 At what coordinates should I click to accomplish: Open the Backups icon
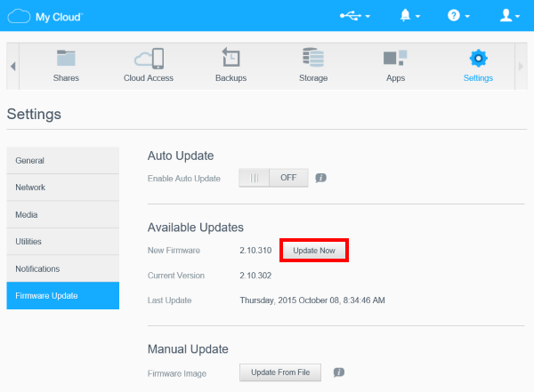(231, 57)
